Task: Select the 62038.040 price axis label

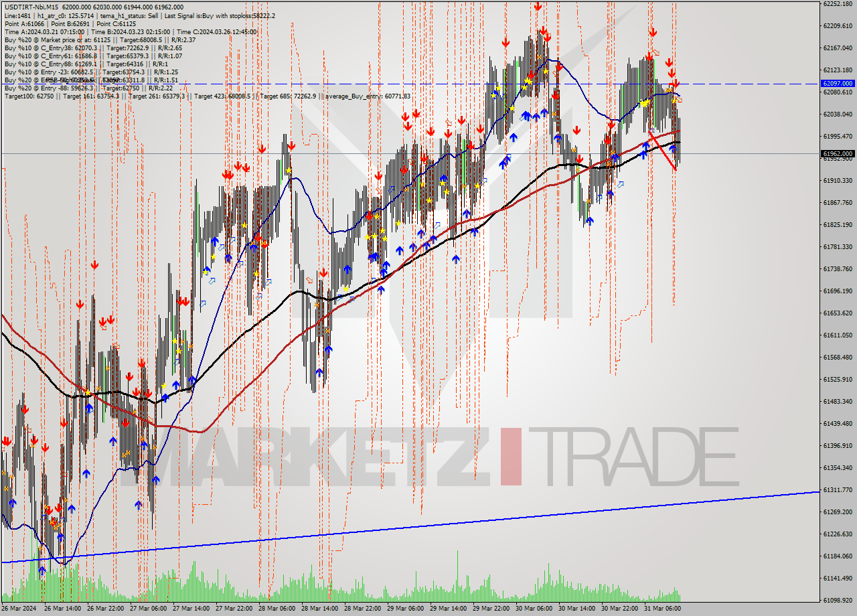Action: pos(838,114)
